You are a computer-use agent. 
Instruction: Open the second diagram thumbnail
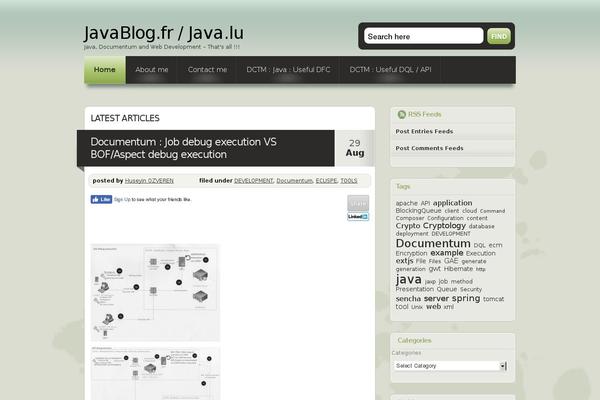click(x=155, y=373)
